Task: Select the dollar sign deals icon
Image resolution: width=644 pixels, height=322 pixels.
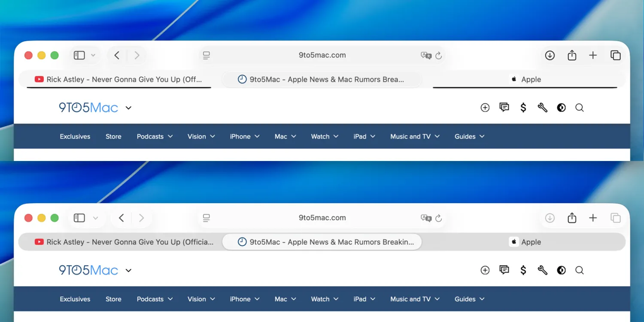Action: click(x=523, y=107)
